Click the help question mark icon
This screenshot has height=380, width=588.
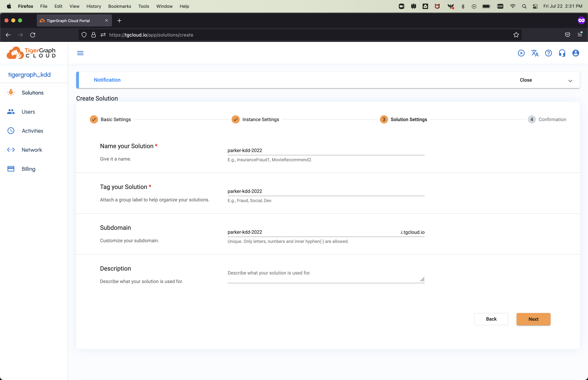(548, 53)
